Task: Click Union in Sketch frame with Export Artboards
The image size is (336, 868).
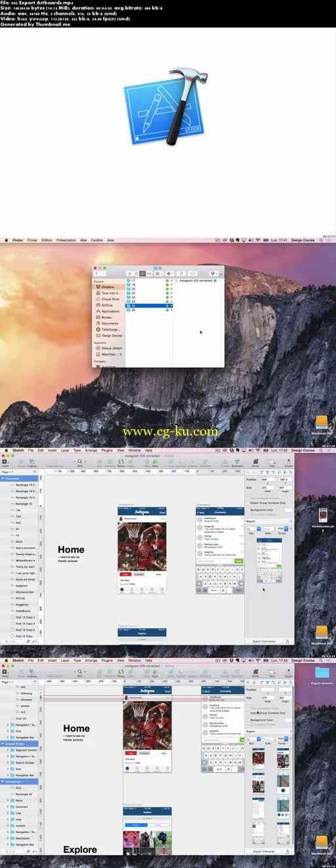Action: tap(170, 672)
